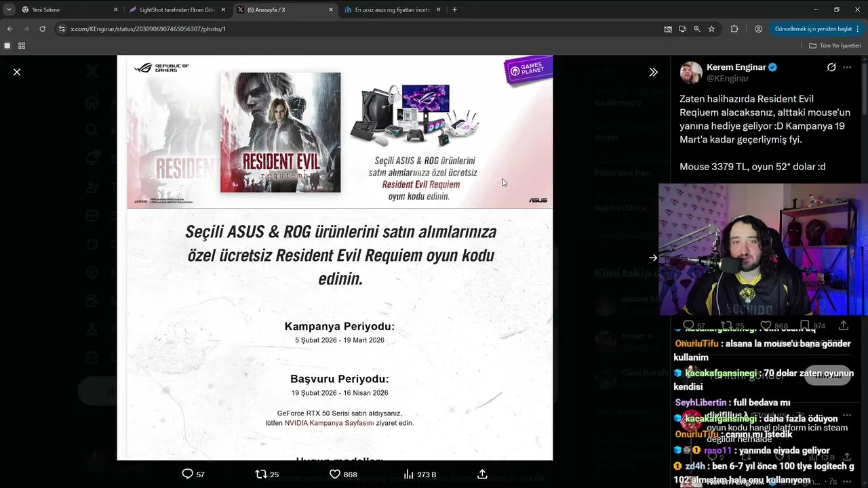Viewport: 868px width, 488px height.
Task: Open the camera blocked icon in address bar
Action: 668,29
